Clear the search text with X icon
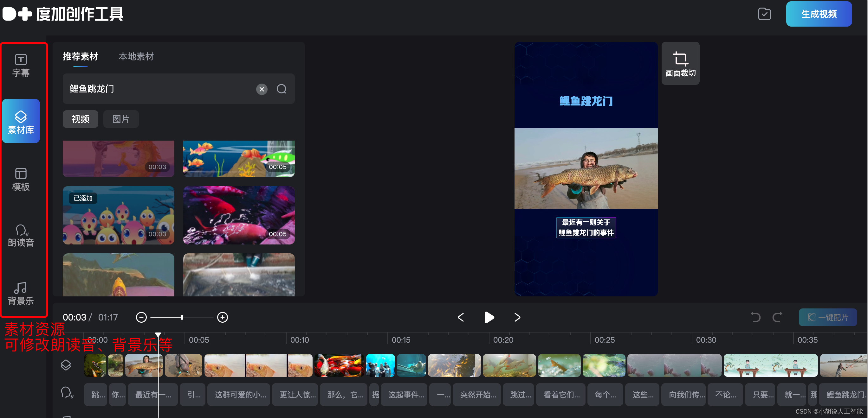The image size is (868, 418). point(262,89)
